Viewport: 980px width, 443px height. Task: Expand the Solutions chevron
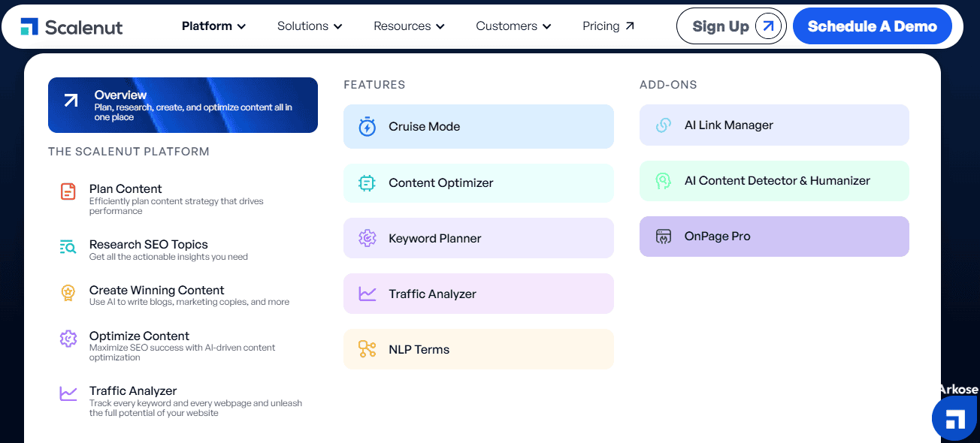[338, 26]
